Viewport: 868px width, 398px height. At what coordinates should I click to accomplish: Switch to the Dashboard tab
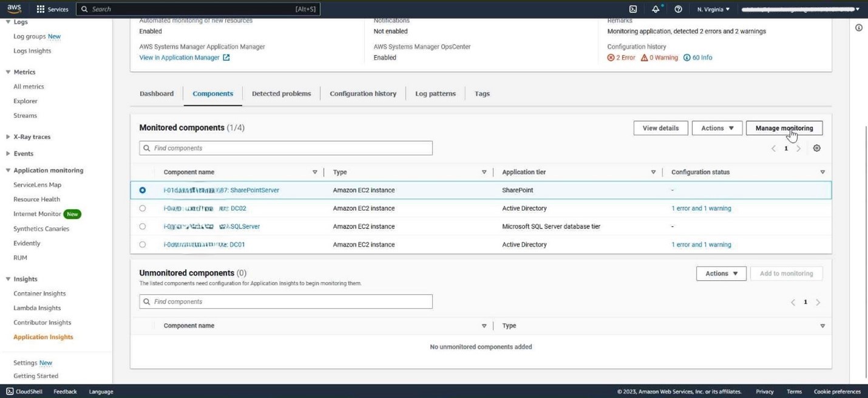(157, 94)
